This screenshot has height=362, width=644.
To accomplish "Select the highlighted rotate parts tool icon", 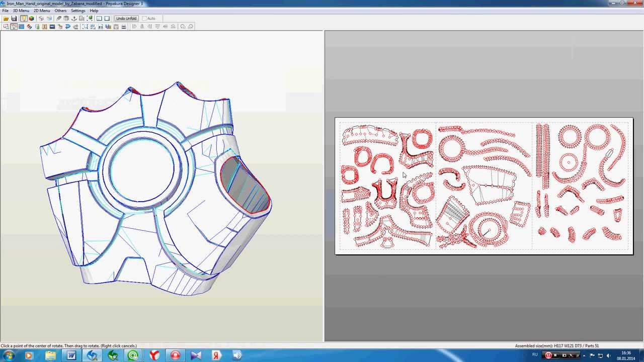I will (x=14, y=26).
